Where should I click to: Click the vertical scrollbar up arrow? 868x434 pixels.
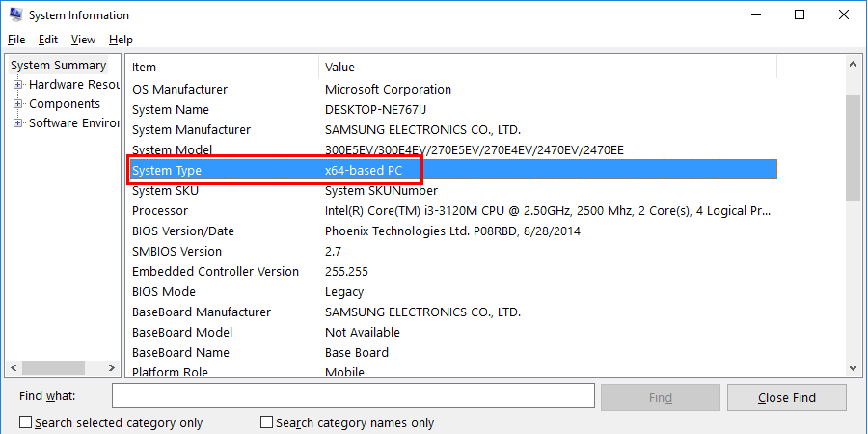point(854,65)
